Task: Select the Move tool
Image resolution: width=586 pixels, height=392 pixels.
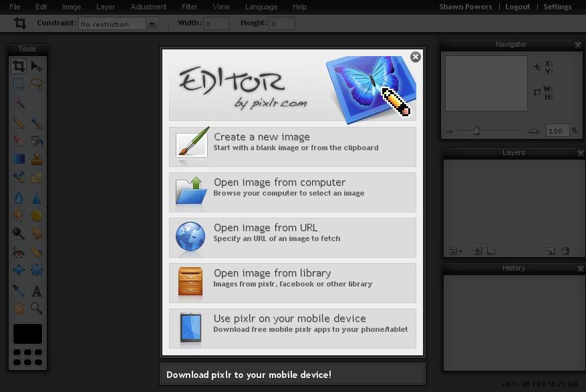Action: click(x=37, y=66)
